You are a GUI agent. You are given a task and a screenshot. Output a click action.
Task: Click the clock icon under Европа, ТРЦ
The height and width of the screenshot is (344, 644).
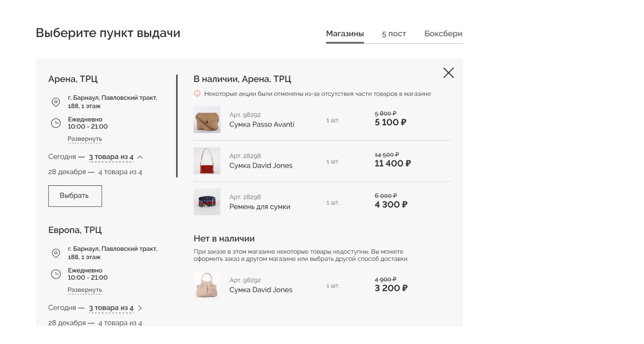(x=56, y=274)
